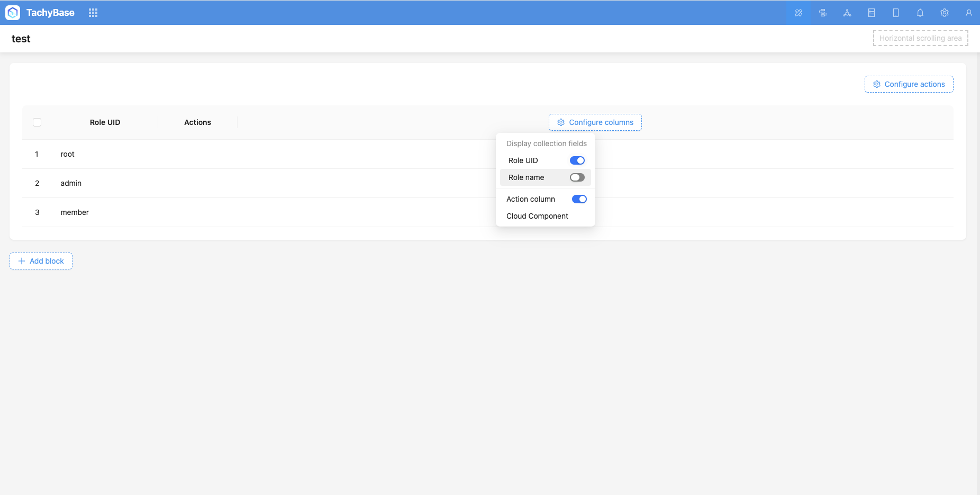Select the Action column menu row label
The image size is (980, 495).
(531, 199)
